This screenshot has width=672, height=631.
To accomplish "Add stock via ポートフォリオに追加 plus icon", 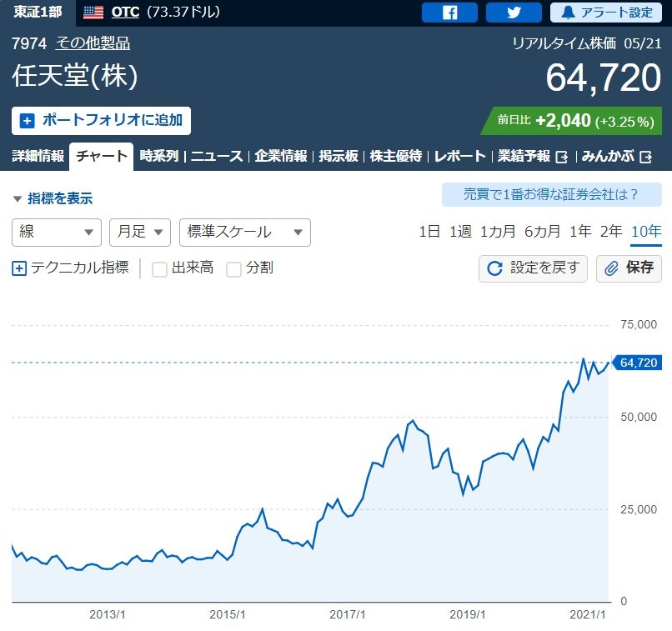I will [27, 120].
